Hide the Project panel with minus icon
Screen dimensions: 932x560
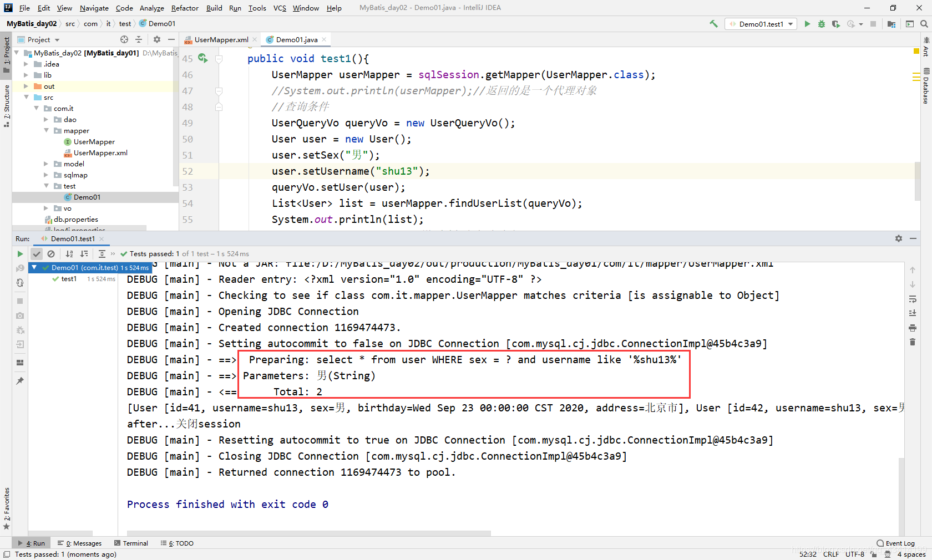[171, 39]
